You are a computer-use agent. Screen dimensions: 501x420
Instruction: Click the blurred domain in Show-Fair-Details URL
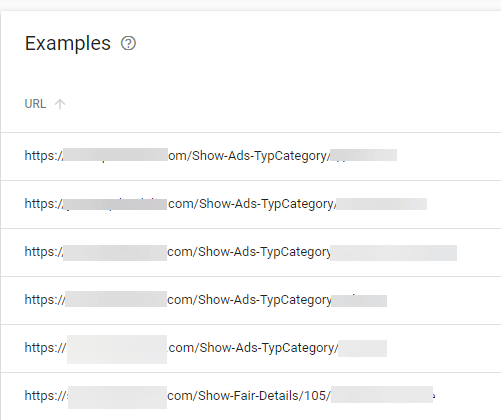[x=117, y=397]
